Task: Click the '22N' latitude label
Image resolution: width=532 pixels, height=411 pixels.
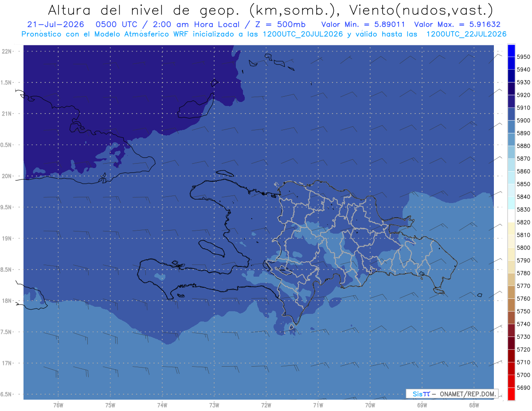Action: pyautogui.click(x=7, y=51)
